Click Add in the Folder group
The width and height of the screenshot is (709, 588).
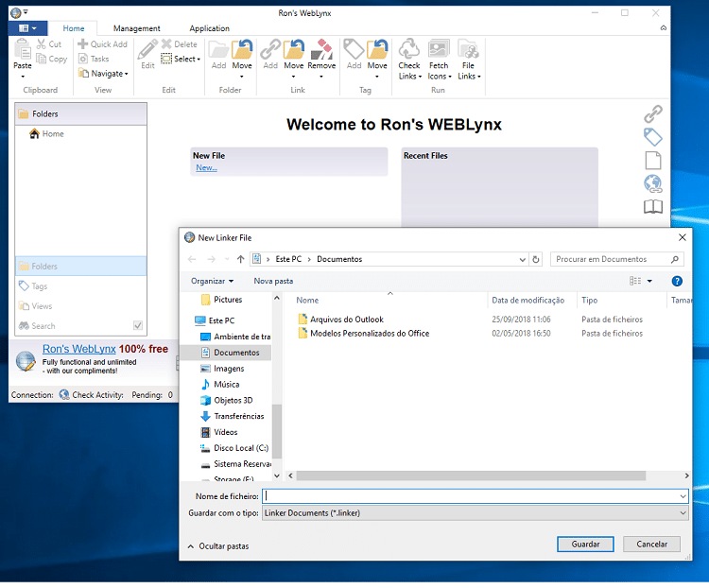(219, 54)
